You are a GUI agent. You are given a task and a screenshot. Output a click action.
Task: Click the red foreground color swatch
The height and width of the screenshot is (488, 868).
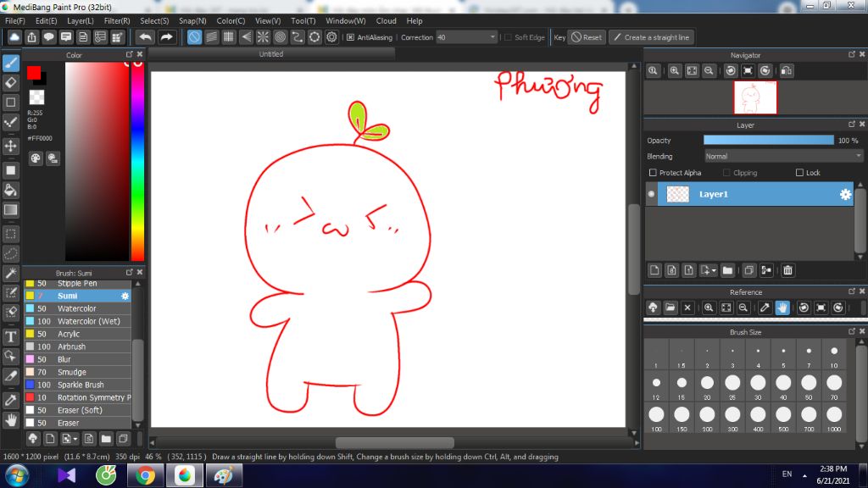34,73
